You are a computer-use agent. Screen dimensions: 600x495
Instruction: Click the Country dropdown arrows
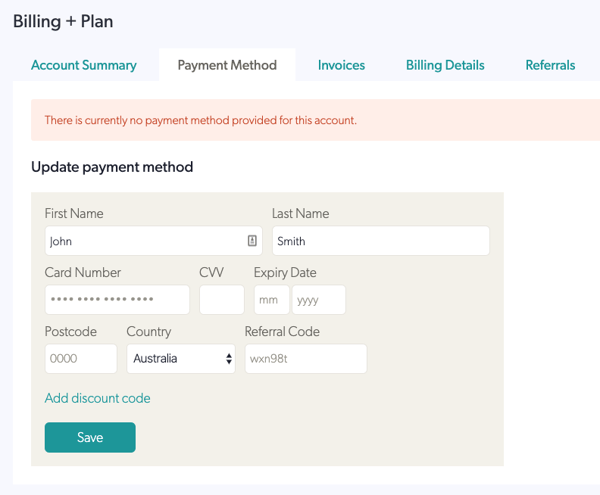click(228, 358)
